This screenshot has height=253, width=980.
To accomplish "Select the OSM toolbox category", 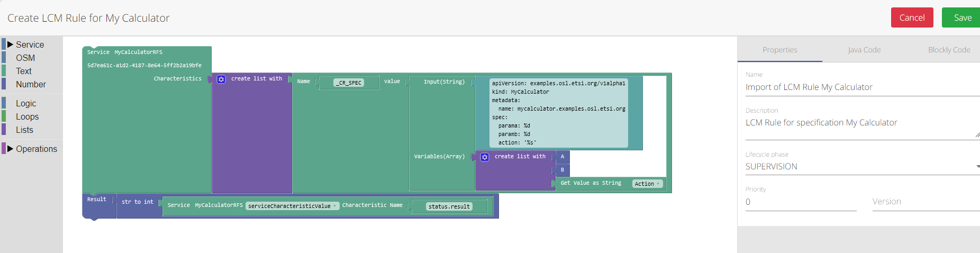I will [x=25, y=58].
